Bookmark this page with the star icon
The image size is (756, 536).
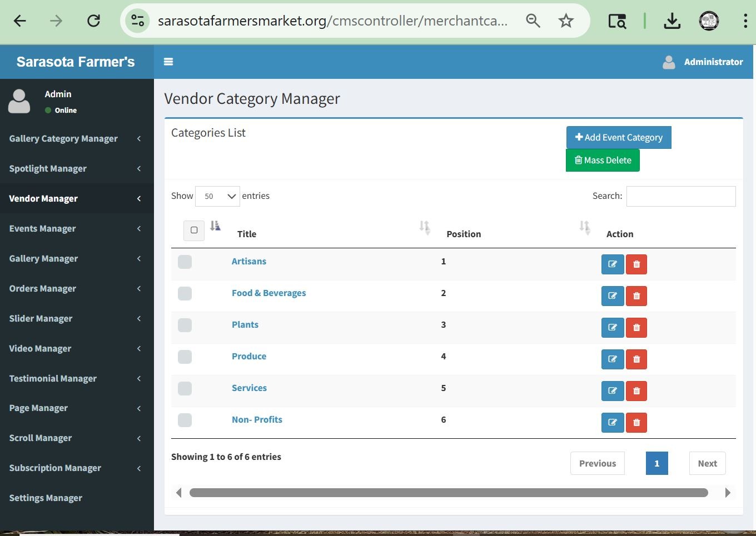[566, 21]
